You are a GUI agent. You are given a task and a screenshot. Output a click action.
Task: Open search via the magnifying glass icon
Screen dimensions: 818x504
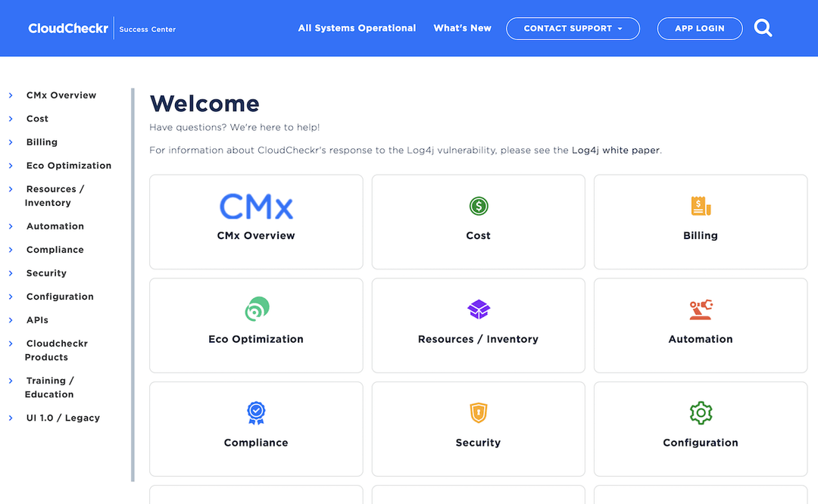point(763,28)
